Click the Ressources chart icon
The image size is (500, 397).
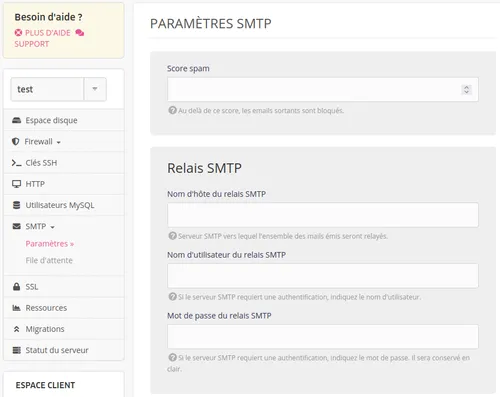pyautogui.click(x=16, y=308)
